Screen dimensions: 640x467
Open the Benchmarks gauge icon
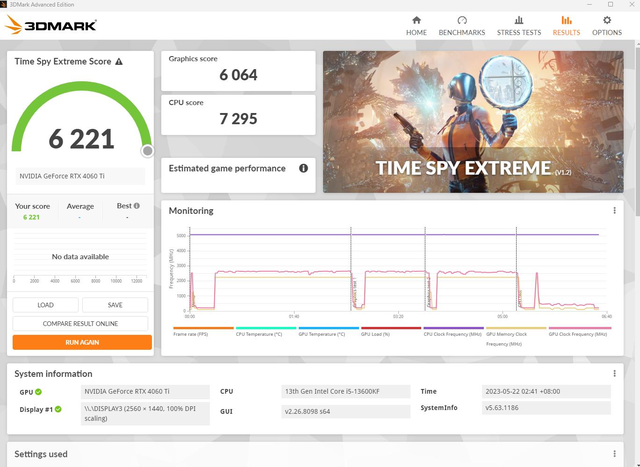point(461,20)
